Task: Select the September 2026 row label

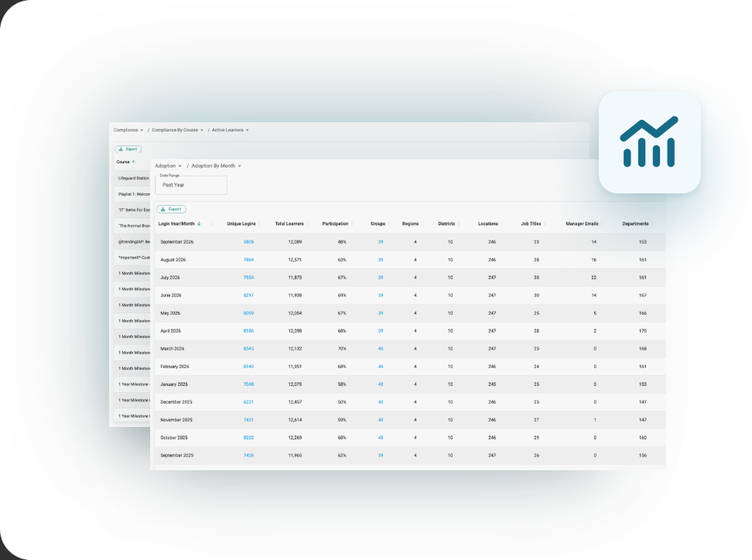Action: pos(177,242)
